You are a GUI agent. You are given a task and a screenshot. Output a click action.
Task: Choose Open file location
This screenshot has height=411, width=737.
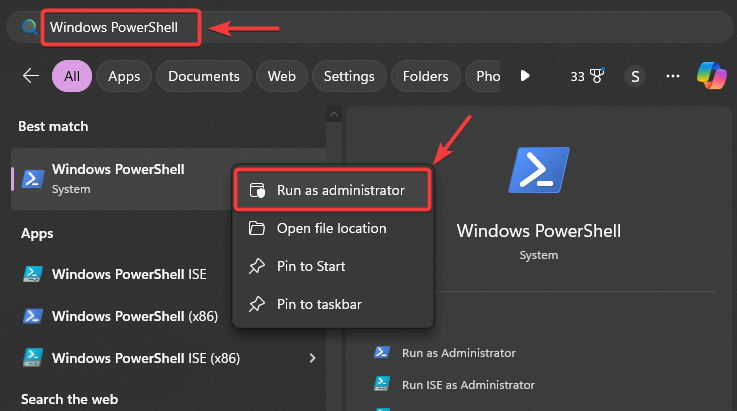[331, 228]
